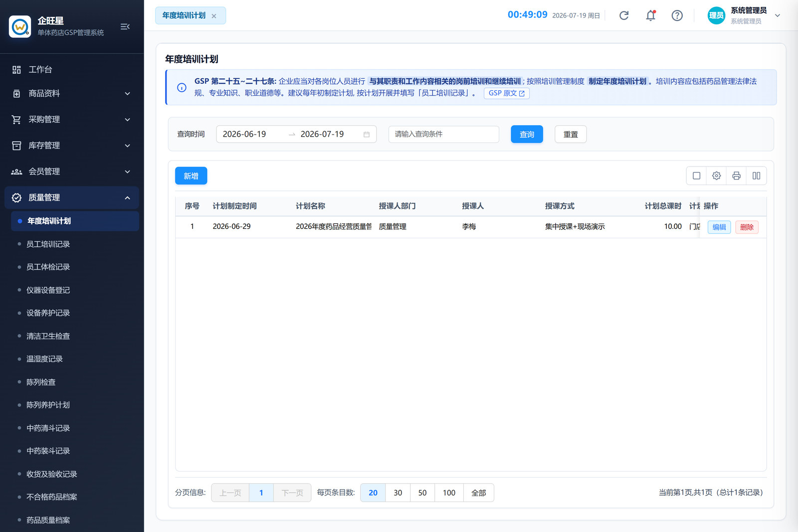Collapse the sidebar with the menu fold icon
The image size is (798, 532).
[125, 26]
